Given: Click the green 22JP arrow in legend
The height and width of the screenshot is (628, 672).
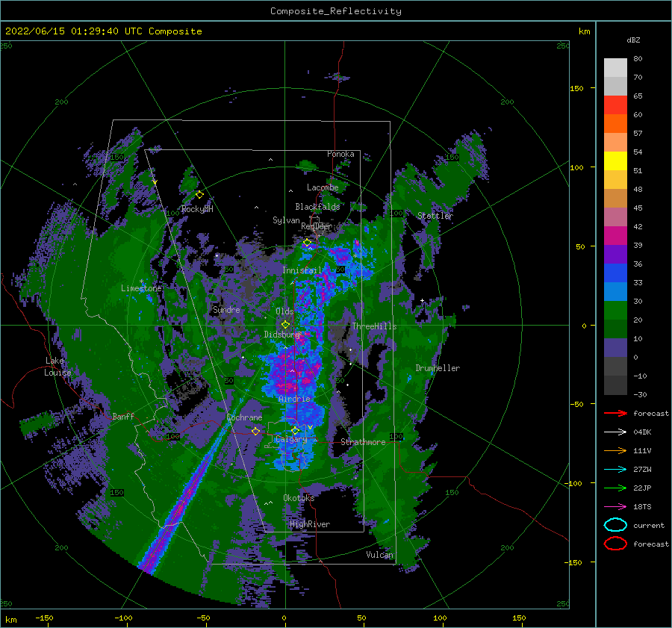Looking at the screenshot, I should pyautogui.click(x=615, y=488).
